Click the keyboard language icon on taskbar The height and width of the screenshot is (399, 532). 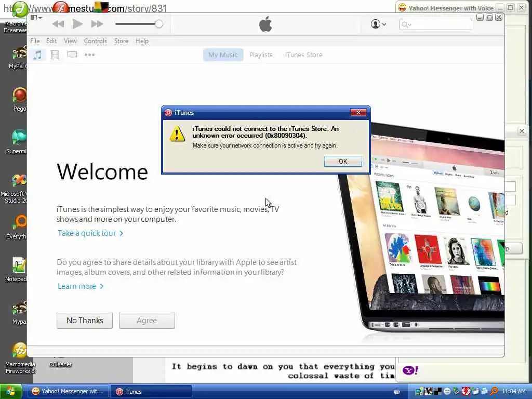pos(396,392)
